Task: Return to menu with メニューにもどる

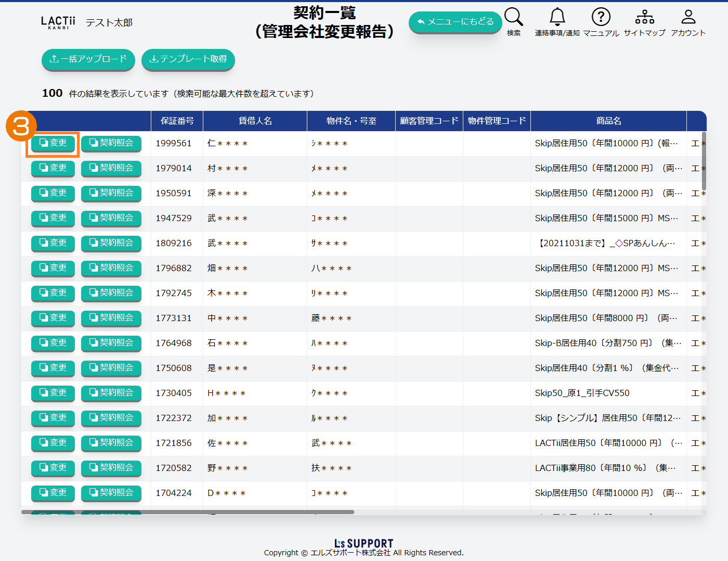Action: click(455, 22)
